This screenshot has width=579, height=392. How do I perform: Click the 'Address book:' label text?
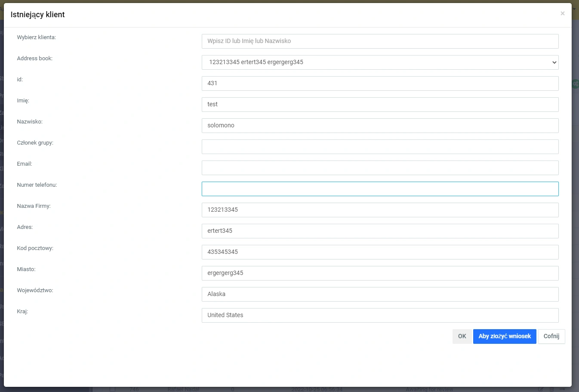click(35, 59)
